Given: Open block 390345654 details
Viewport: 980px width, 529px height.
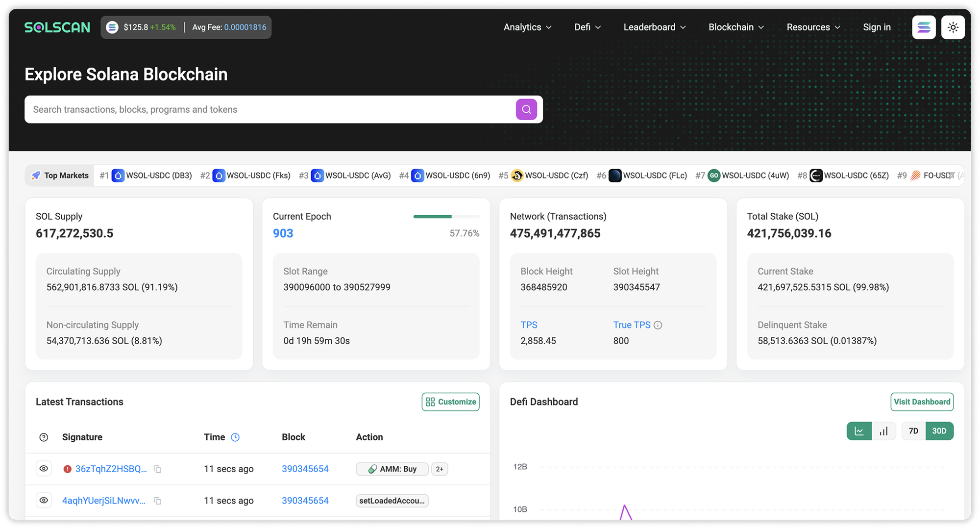Looking at the screenshot, I should click(305, 469).
